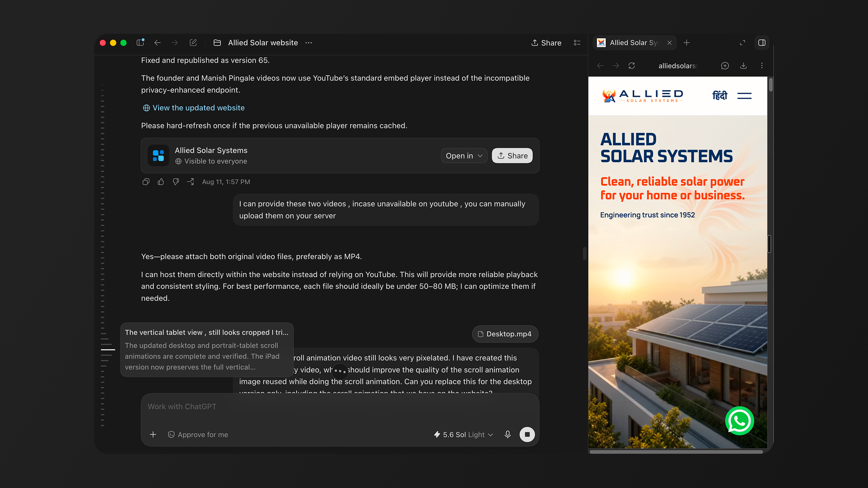
Task: Activate the microphone for dictation
Action: (508, 434)
